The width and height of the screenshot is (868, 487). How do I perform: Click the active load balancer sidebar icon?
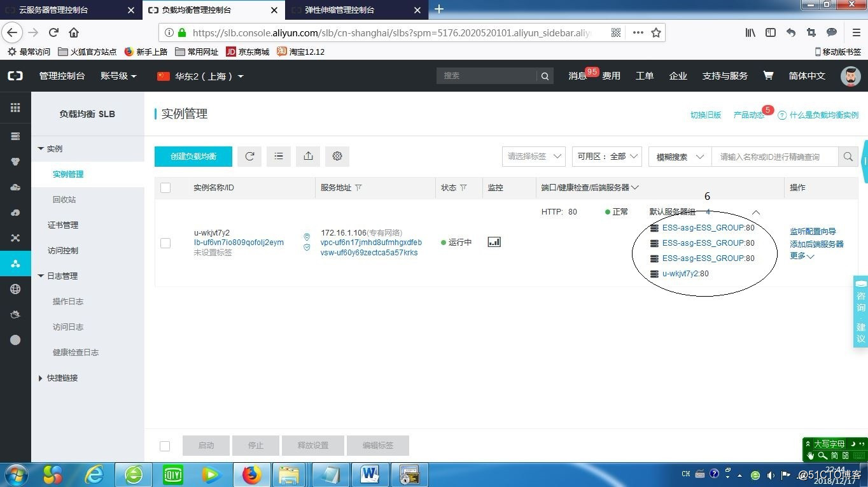(15, 264)
